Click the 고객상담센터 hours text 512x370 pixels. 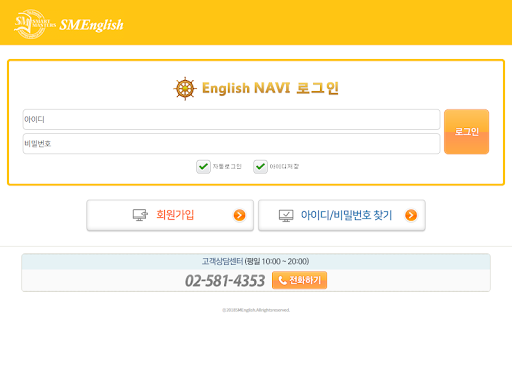pos(256,261)
